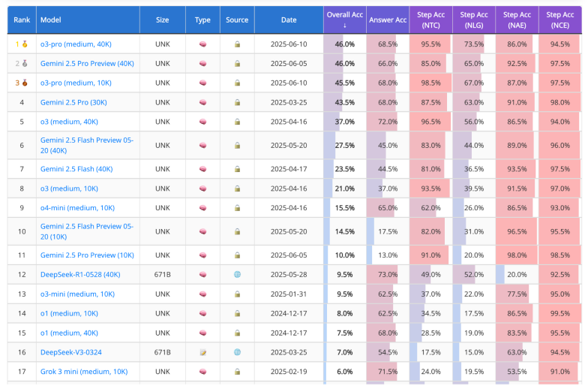Image resolution: width=588 pixels, height=392 pixels.
Task: Click the Step Acc (NCE) column header
Action: coord(559,20)
